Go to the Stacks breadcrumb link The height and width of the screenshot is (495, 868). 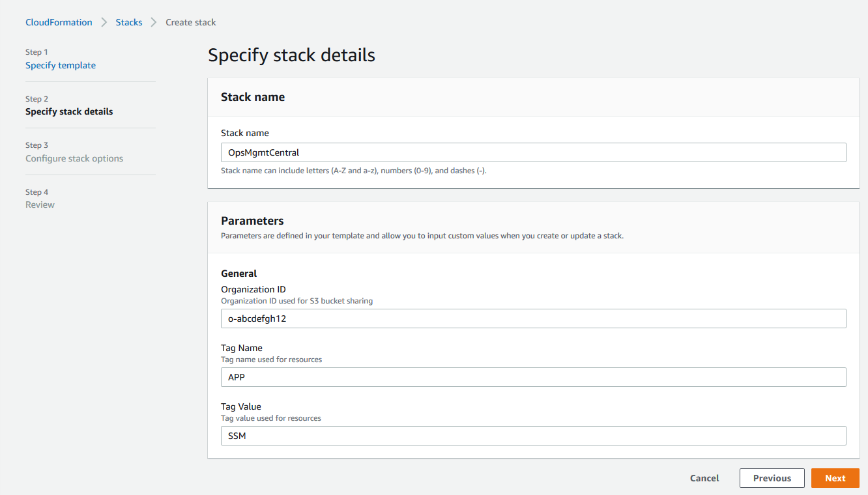point(129,22)
